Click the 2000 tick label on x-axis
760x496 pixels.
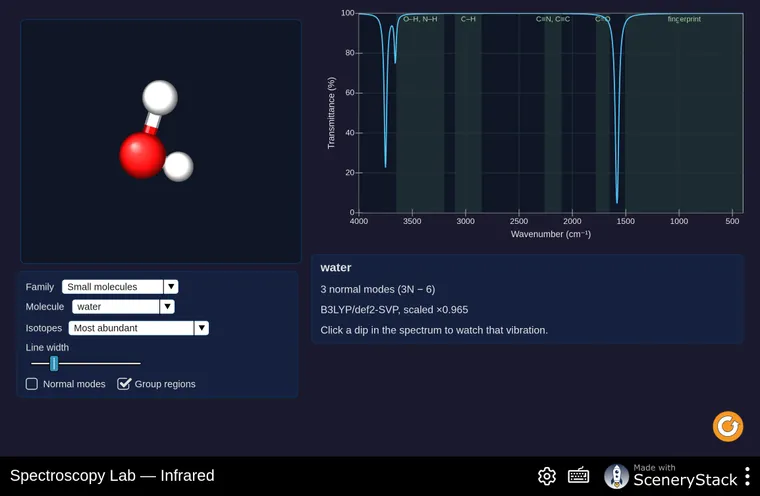pos(572,221)
